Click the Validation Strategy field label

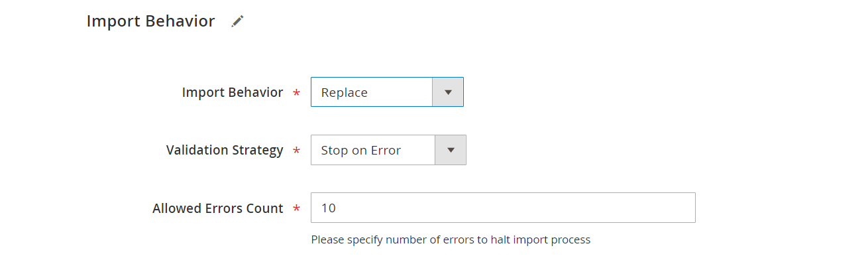(225, 150)
